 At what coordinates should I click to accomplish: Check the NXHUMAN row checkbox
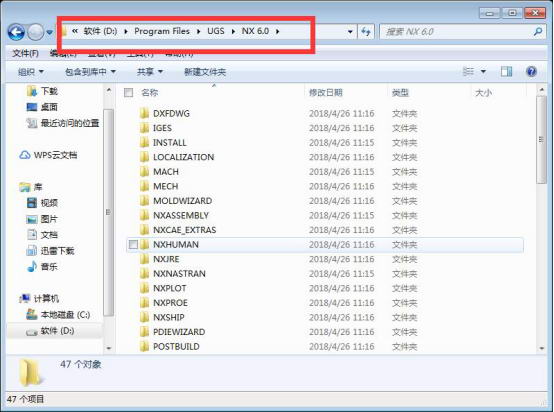pyautogui.click(x=133, y=245)
